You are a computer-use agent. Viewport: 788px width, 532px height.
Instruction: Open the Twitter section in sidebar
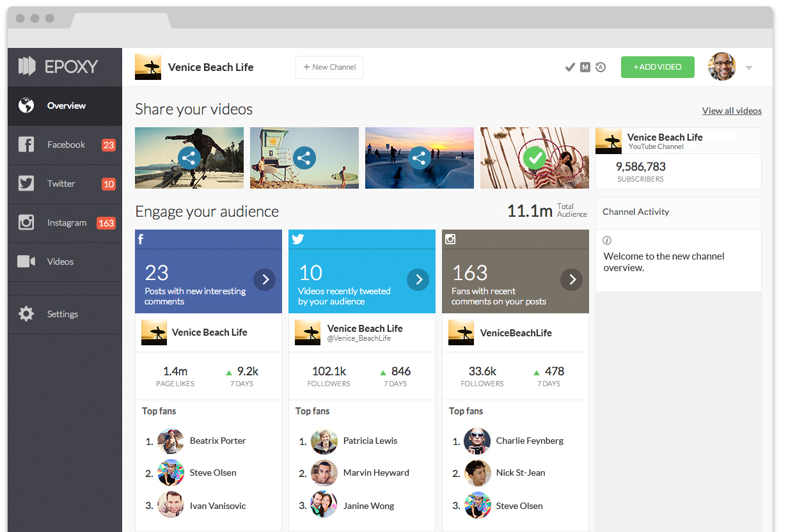click(61, 184)
